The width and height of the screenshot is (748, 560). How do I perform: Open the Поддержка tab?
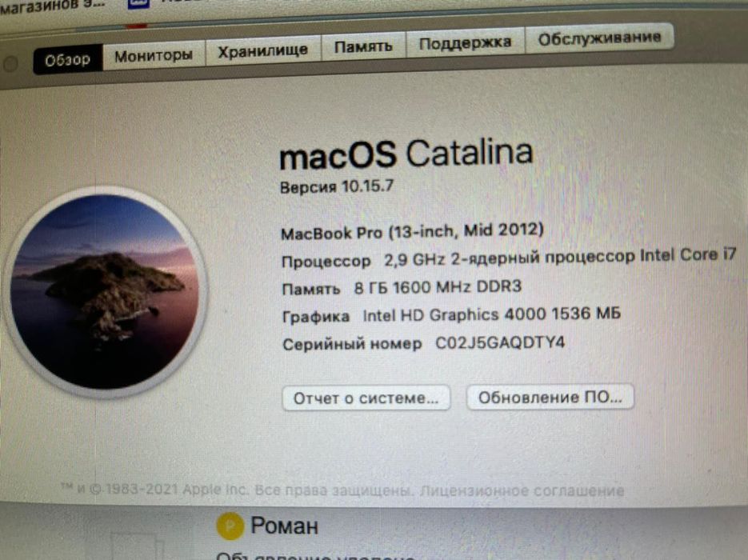(x=465, y=42)
